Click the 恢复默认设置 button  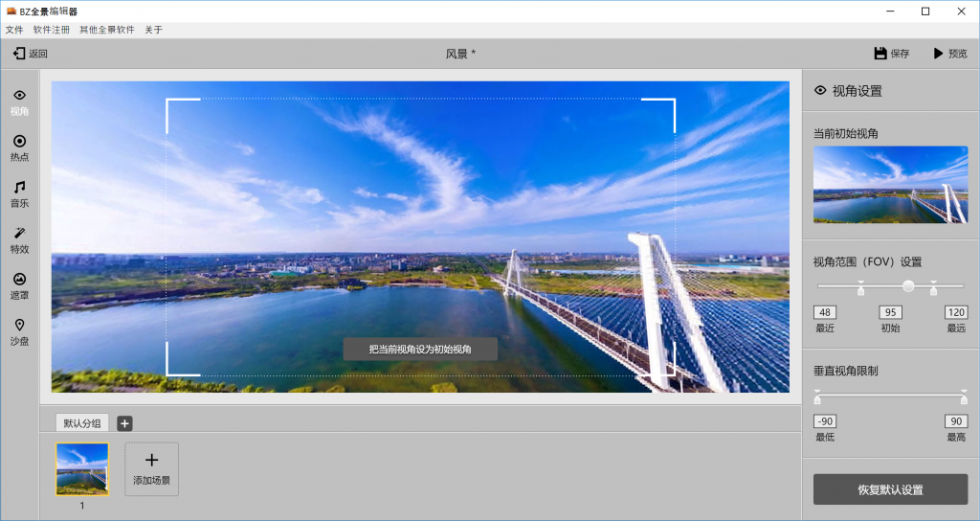pyautogui.click(x=890, y=489)
